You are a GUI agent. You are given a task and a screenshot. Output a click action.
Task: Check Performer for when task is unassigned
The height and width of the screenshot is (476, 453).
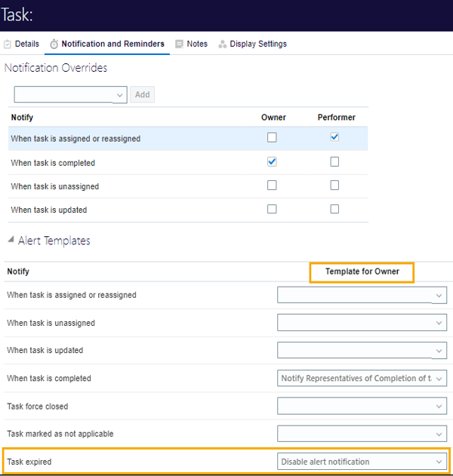click(x=334, y=185)
